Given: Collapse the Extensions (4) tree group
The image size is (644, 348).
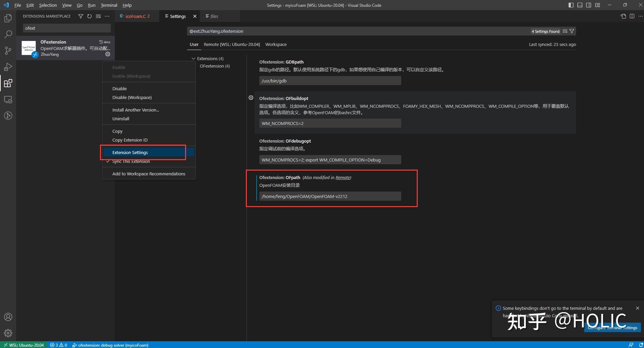Looking at the screenshot, I should pos(194,59).
